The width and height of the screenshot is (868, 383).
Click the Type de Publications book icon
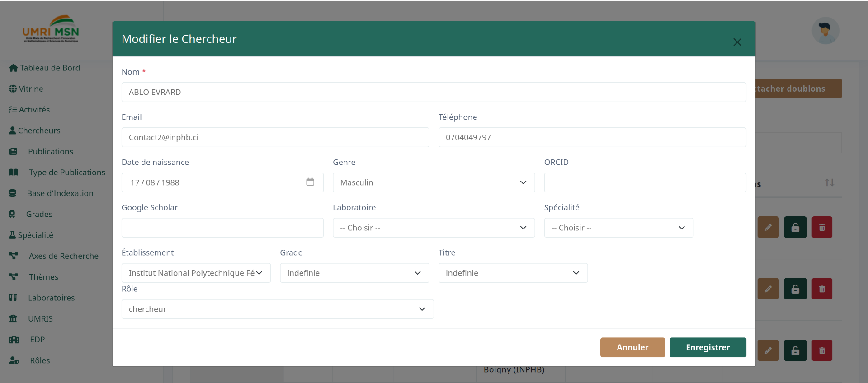pyautogui.click(x=14, y=172)
